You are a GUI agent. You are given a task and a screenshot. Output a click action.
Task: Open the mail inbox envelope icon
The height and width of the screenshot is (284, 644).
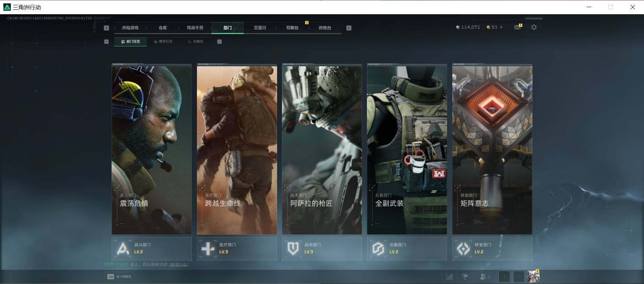[x=517, y=27]
